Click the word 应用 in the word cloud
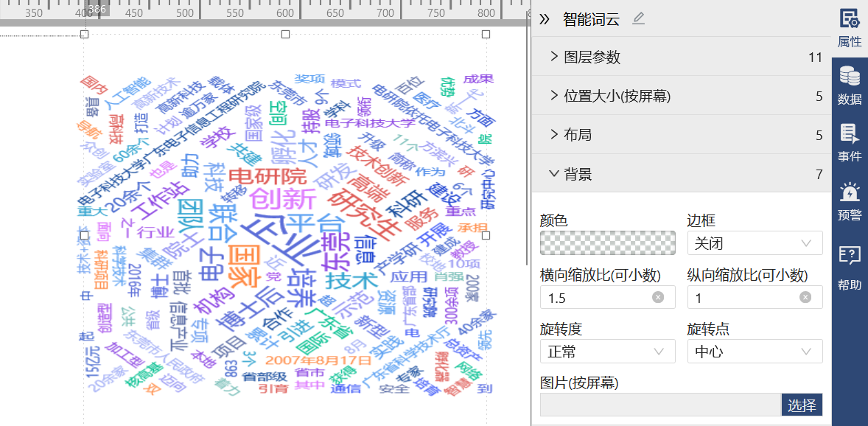 click(408, 276)
